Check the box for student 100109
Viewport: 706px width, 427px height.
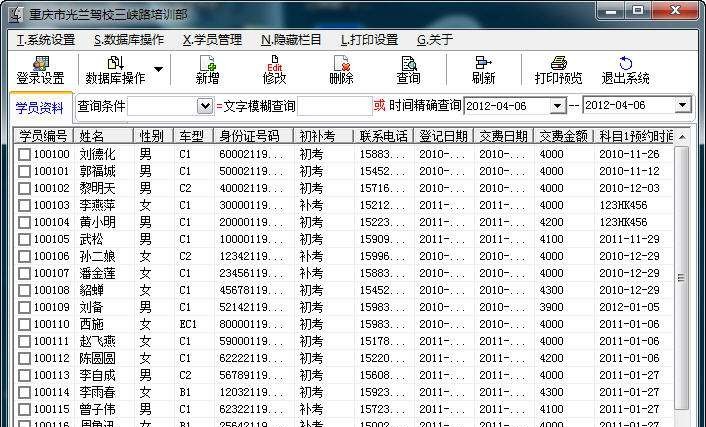(24, 308)
